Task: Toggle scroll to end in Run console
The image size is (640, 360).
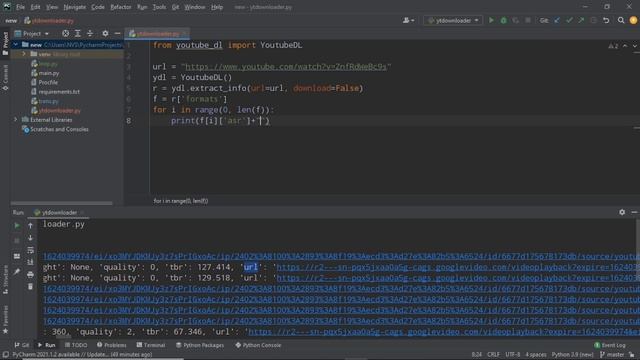Action: [x=30, y=262]
